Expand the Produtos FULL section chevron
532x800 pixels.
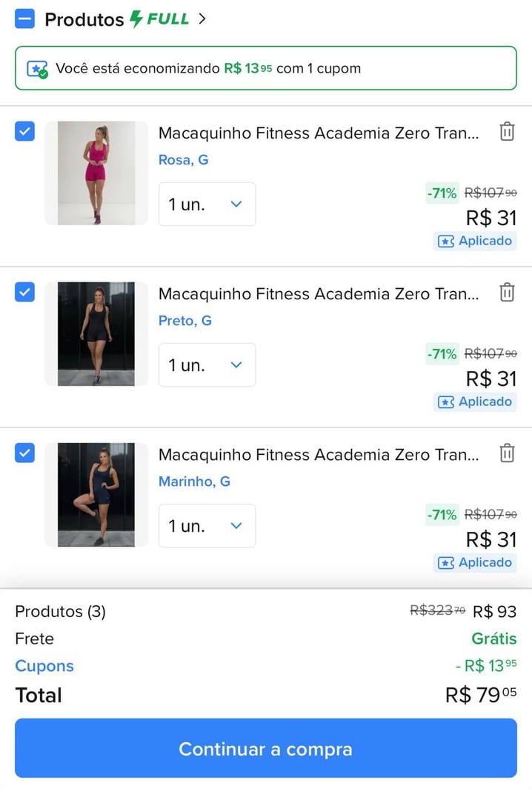click(202, 20)
